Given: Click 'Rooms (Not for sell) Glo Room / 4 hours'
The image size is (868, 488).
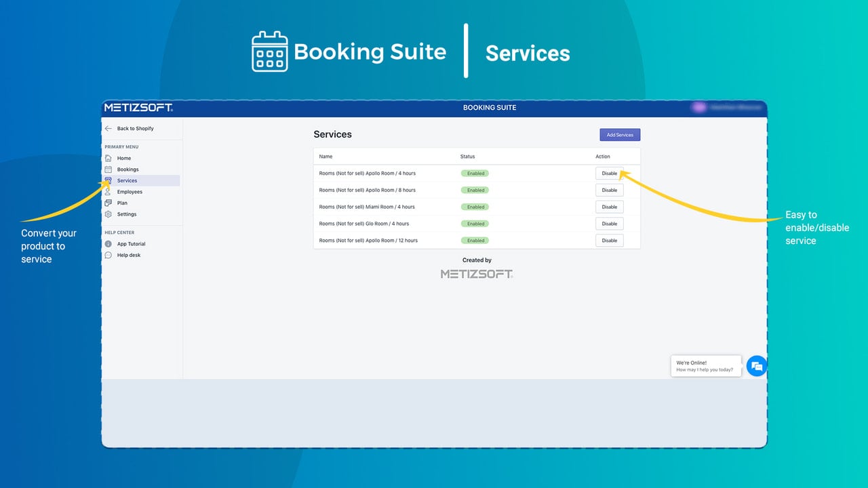Looking at the screenshot, I should tap(364, 224).
